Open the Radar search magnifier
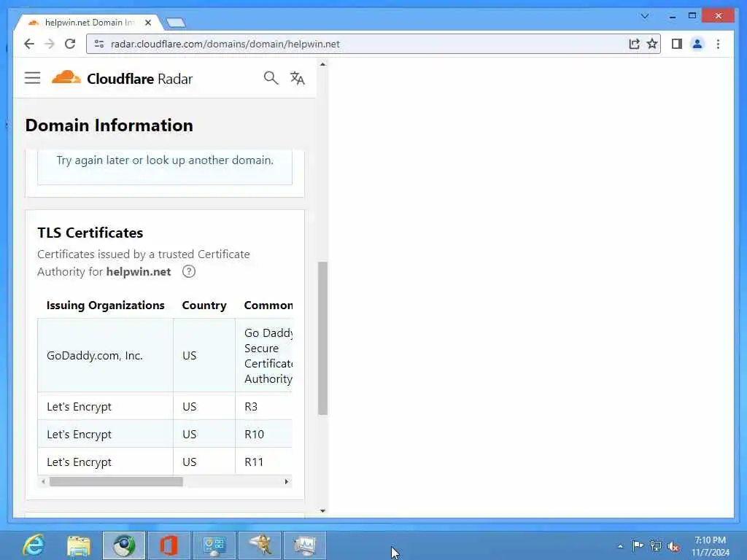Viewport: 747px width, 560px height. point(271,77)
